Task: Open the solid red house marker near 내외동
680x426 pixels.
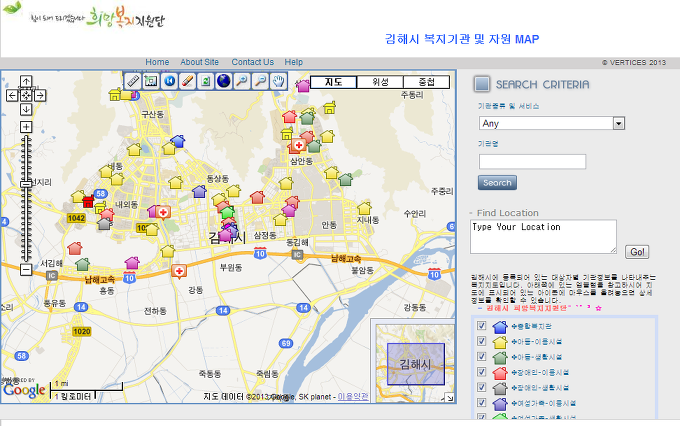Action: coord(88,201)
